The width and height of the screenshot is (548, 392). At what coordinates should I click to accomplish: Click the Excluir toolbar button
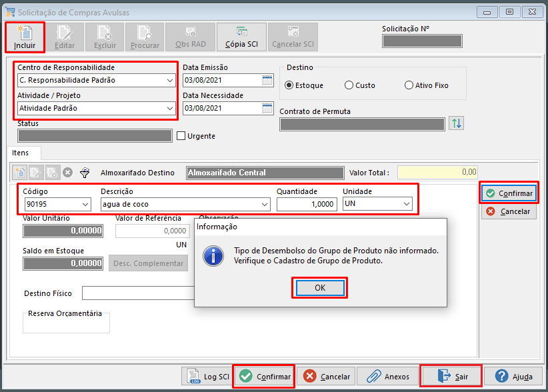point(105,37)
